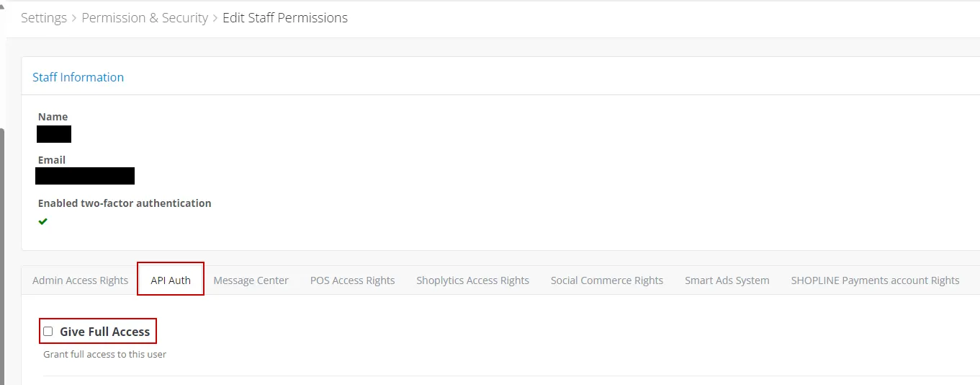The width and height of the screenshot is (980, 385).
Task: Open SHOPLINE Payments account Rights tab
Action: [x=875, y=280]
